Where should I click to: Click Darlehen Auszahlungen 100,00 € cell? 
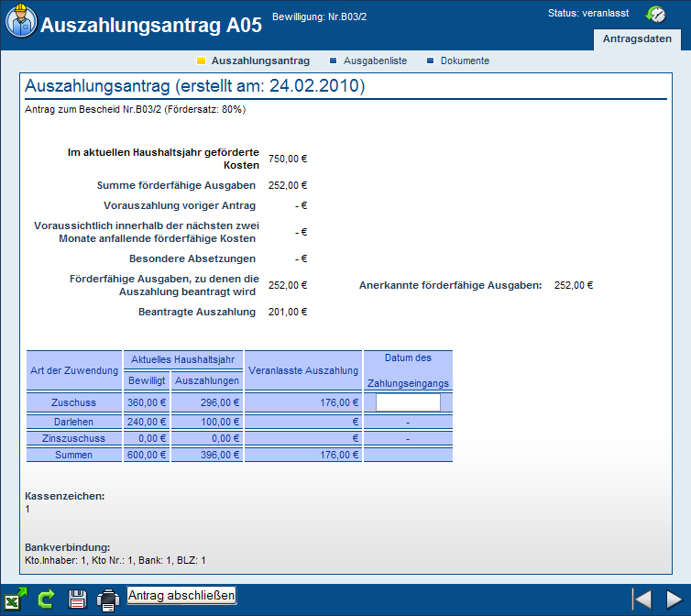(207, 422)
